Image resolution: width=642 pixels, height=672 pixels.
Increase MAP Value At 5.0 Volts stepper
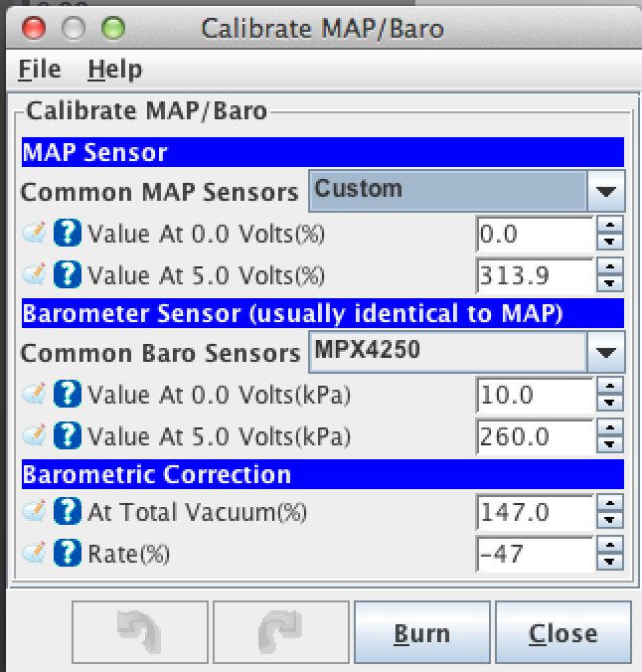pyautogui.click(x=610, y=266)
